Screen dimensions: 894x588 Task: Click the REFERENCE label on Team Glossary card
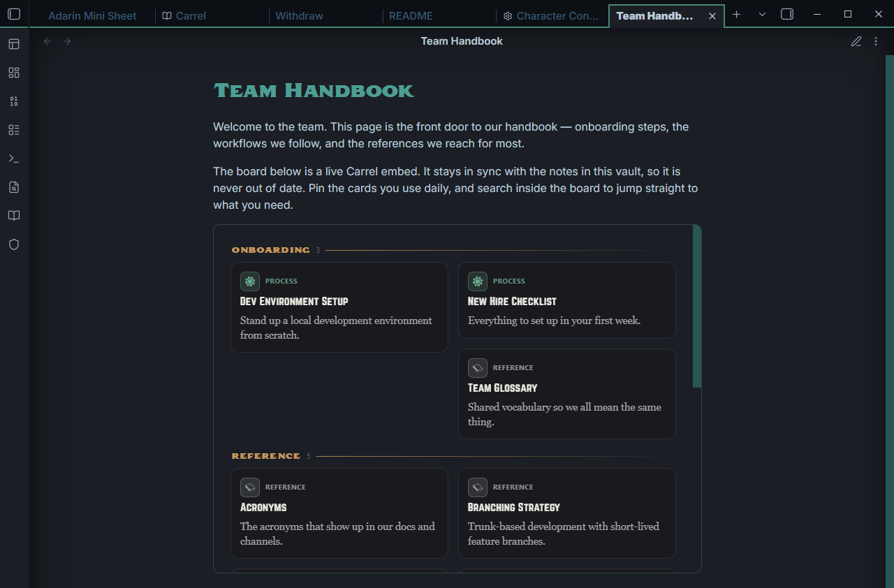click(513, 368)
